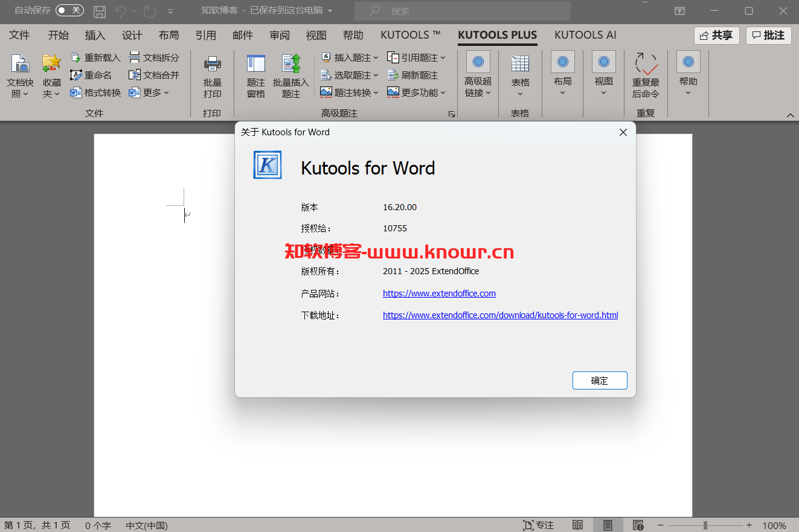This screenshot has height=532, width=799.
Task: Open the 题注窗格 caption pane
Action: click(x=256, y=76)
